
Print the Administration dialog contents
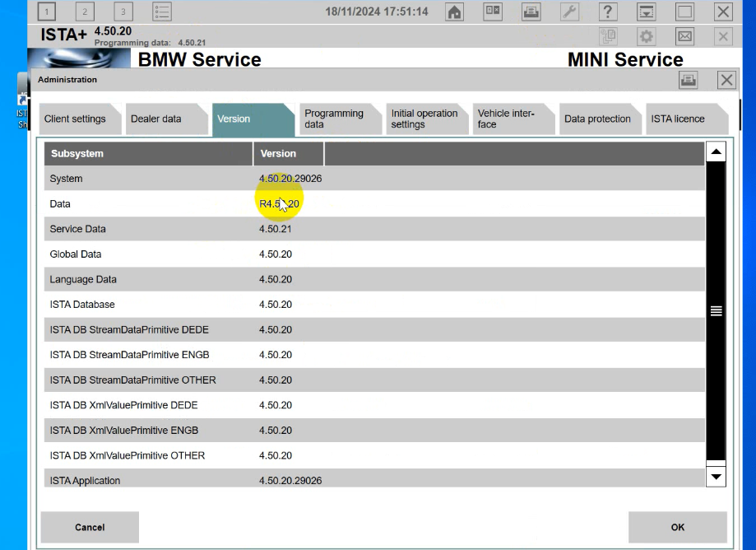(x=688, y=80)
